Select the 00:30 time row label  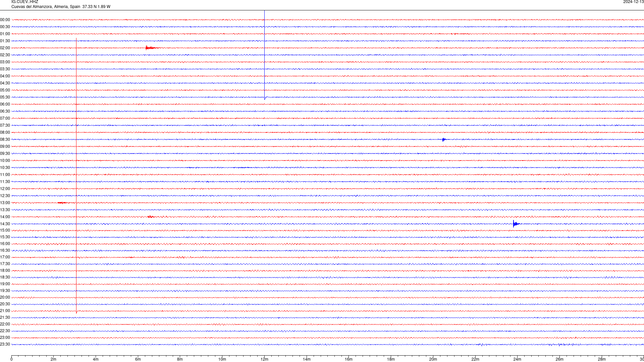[5, 27]
